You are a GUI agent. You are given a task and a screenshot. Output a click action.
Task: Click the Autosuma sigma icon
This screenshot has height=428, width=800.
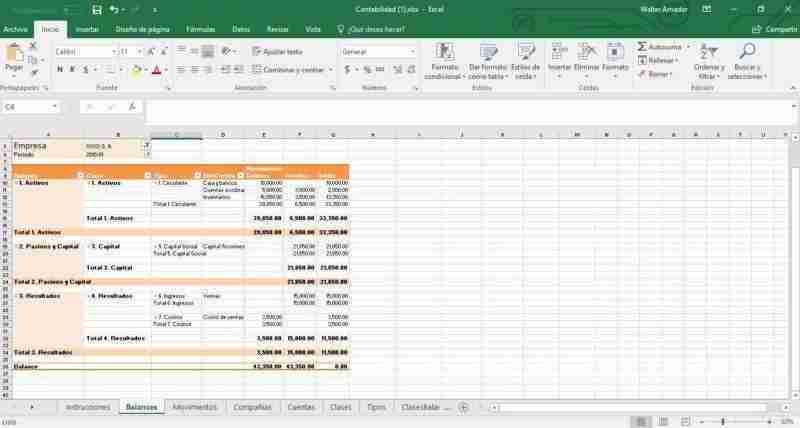click(x=642, y=47)
